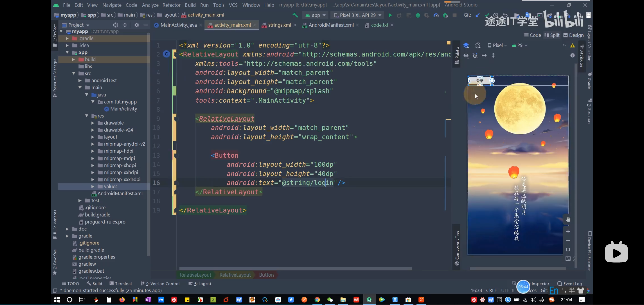This screenshot has height=305, width=644.
Task: Click the layout warning triangle icon
Action: click(573, 45)
